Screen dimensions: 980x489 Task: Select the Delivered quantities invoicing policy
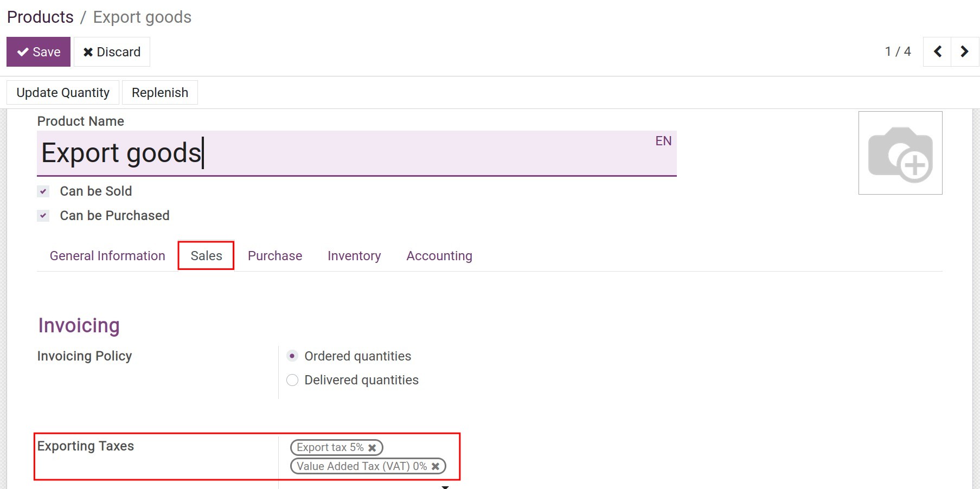(292, 380)
